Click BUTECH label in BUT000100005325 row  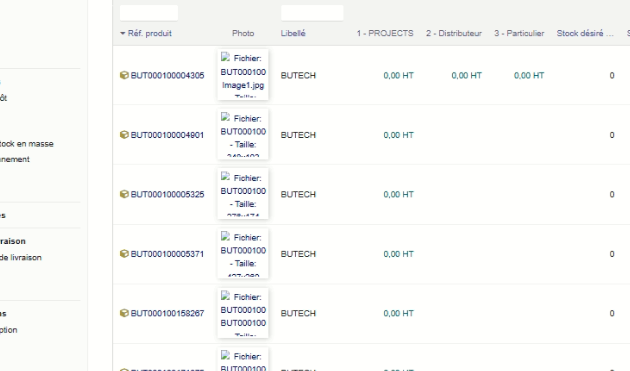(x=298, y=194)
